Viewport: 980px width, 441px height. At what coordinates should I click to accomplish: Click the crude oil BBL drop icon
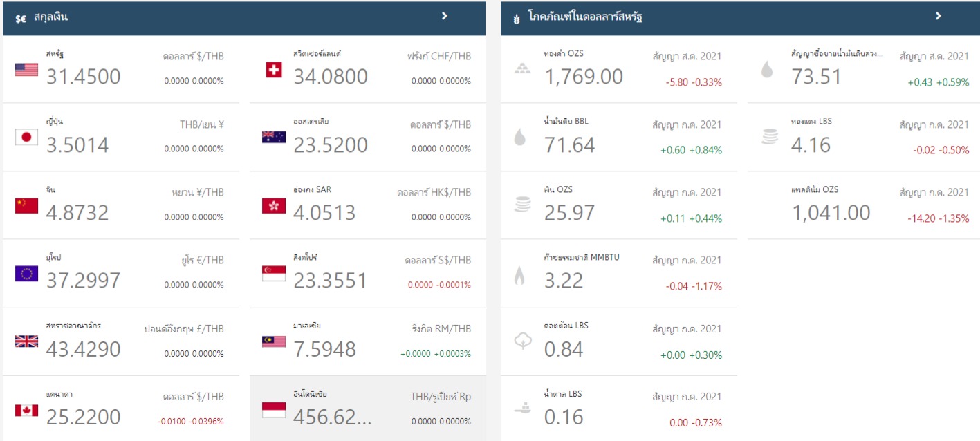[x=520, y=138]
